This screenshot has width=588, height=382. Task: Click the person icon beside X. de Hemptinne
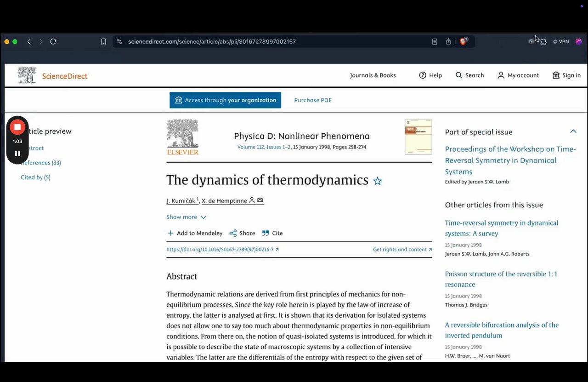click(x=252, y=200)
